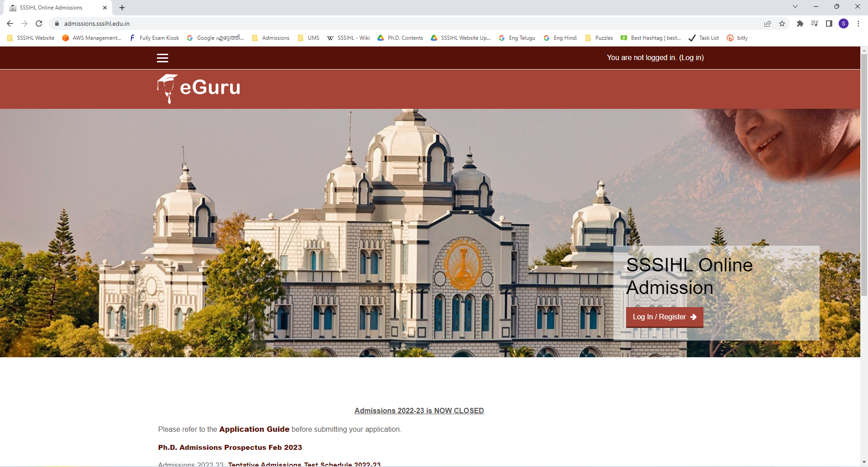
Task: Click the browser forward arrow
Action: [x=24, y=23]
